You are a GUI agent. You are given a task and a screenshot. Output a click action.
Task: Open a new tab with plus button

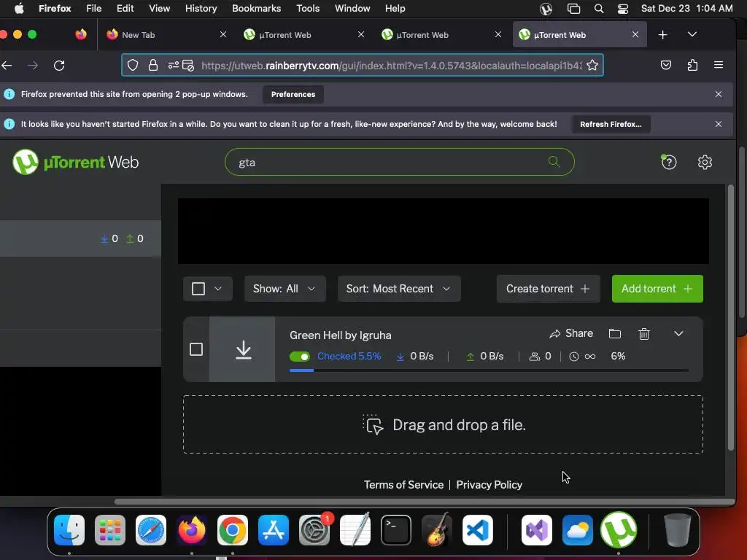(662, 35)
